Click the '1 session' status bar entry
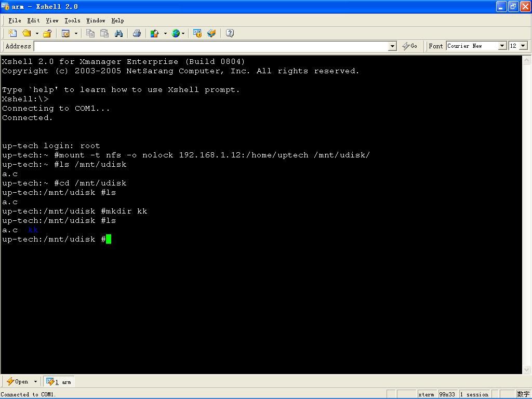This screenshot has width=532, height=399. click(475, 395)
